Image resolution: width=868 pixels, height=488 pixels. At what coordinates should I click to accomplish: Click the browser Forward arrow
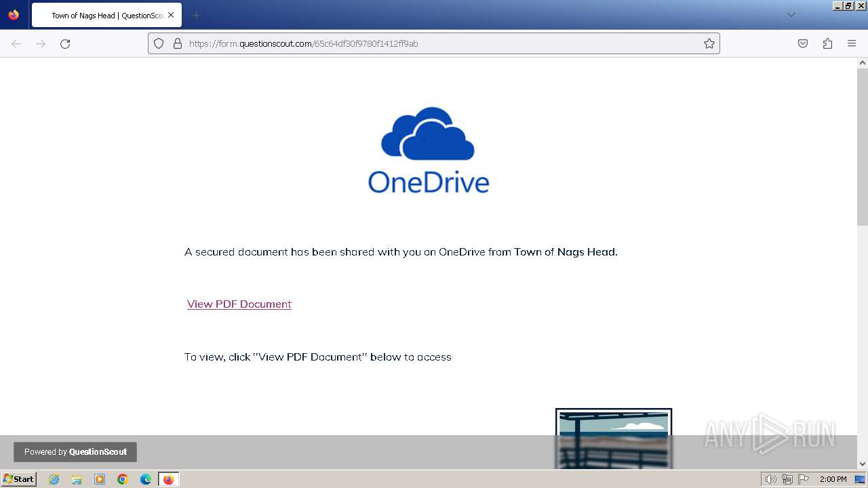41,43
